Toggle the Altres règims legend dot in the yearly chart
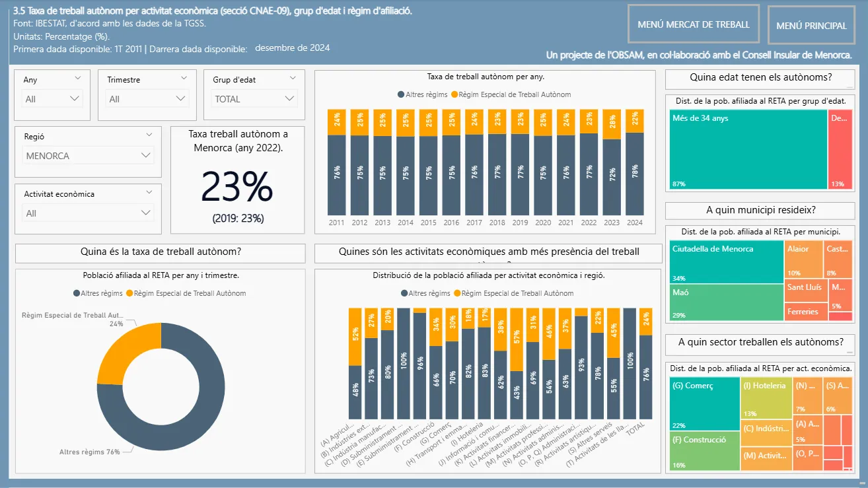 (401, 94)
